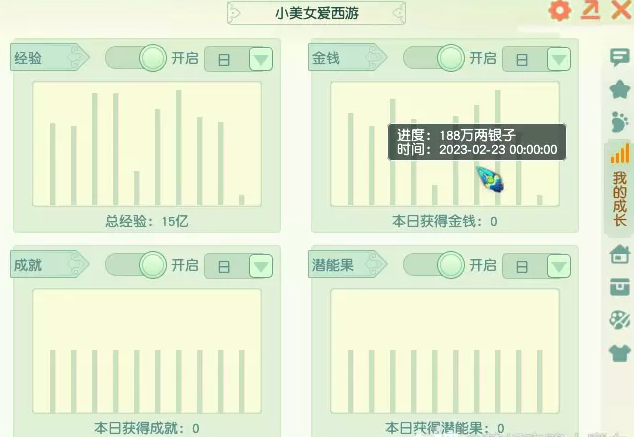Click the 潜能果 panel header label
The height and width of the screenshot is (437, 634).
click(347, 264)
